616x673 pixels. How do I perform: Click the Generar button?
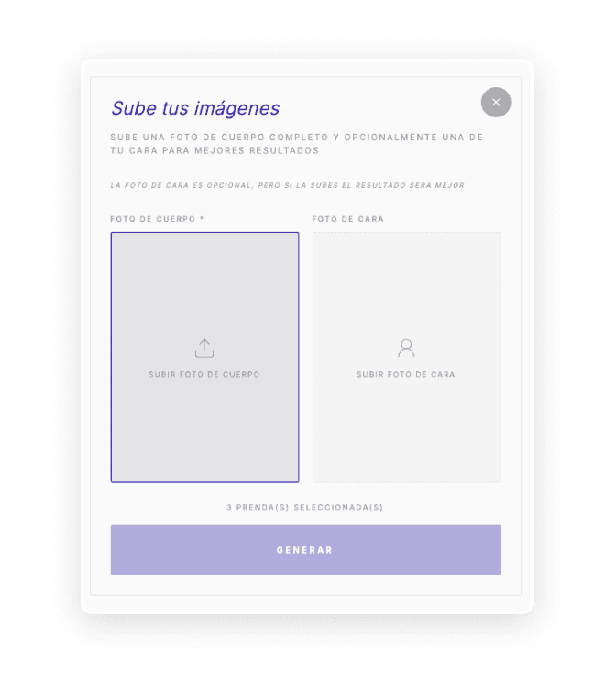[305, 550]
